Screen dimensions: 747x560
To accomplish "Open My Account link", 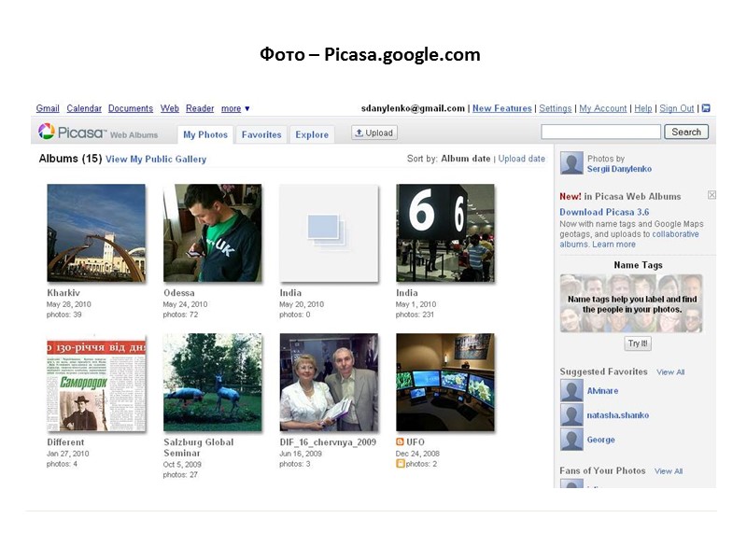I will coord(602,108).
